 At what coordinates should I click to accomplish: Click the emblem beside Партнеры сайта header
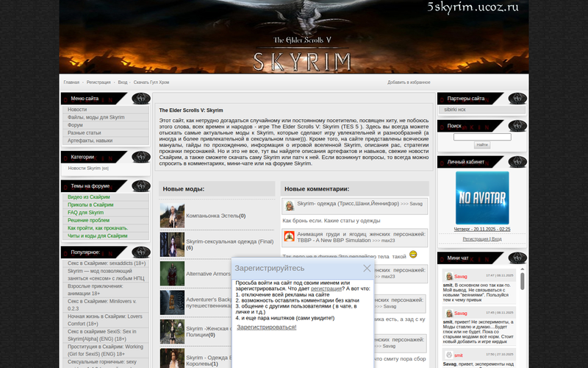coord(517,99)
